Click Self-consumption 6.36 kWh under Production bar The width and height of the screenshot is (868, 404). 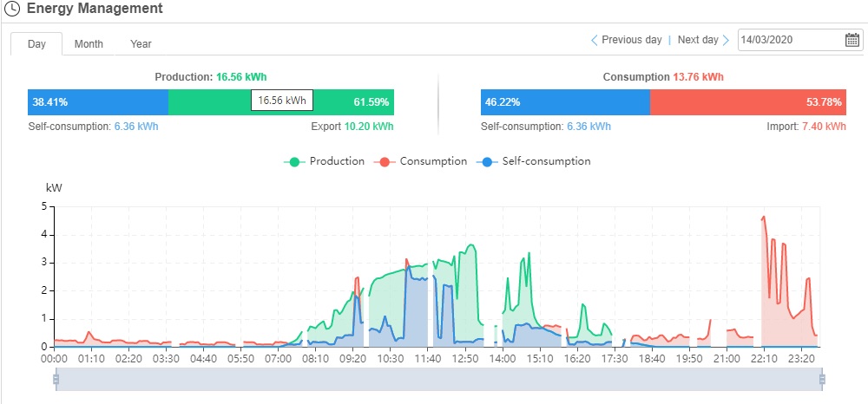point(93,127)
